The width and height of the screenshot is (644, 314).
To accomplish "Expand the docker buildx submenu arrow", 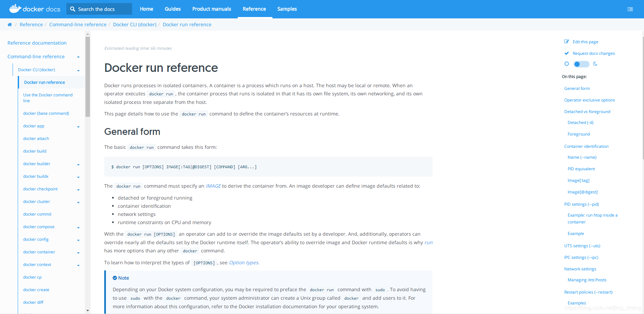I will point(78,177).
